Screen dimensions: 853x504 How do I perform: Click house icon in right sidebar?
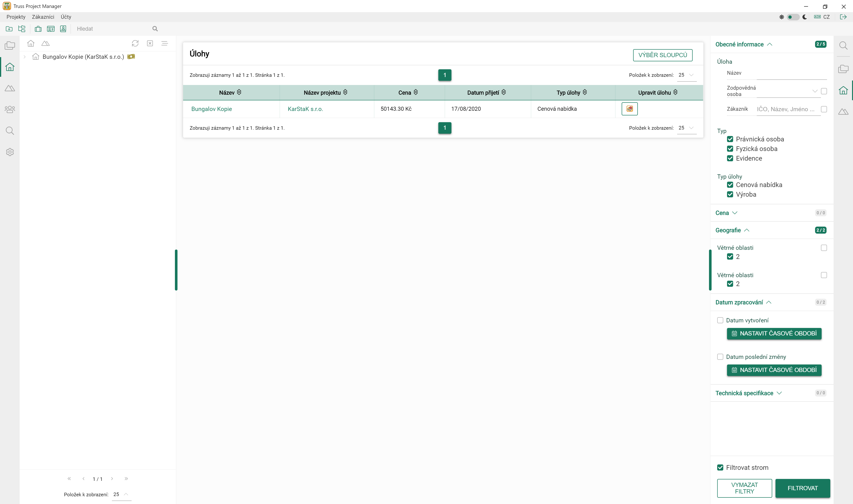(x=843, y=90)
